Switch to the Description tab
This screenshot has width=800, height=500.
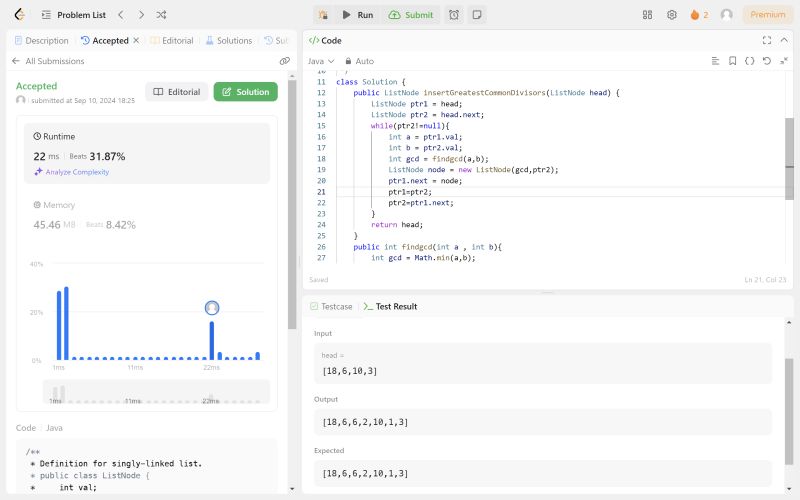pos(42,41)
